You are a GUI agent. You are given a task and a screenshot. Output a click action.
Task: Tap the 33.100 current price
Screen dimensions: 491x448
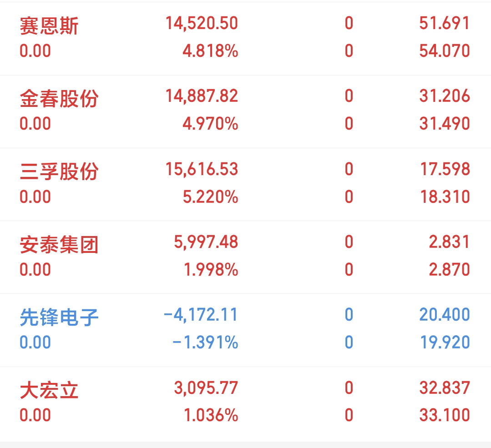coord(445,415)
